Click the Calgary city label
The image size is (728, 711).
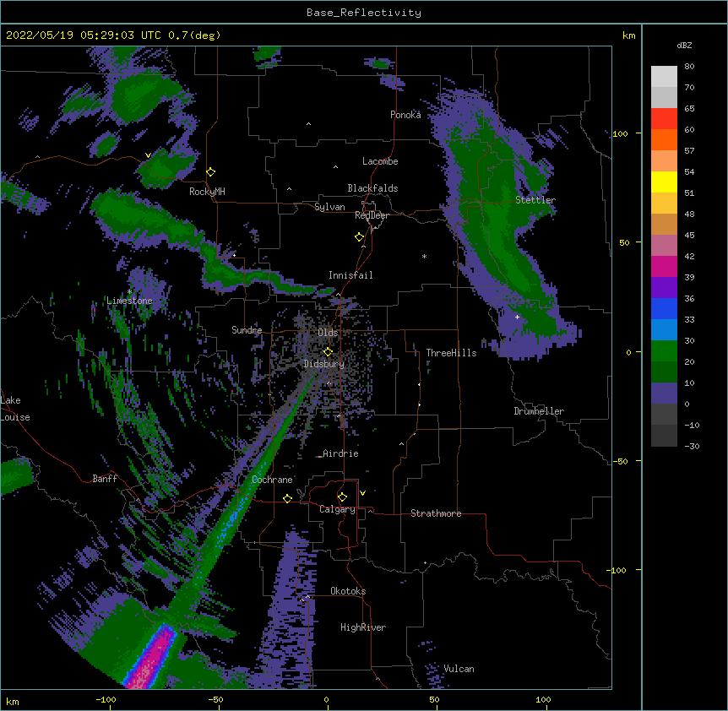click(337, 509)
